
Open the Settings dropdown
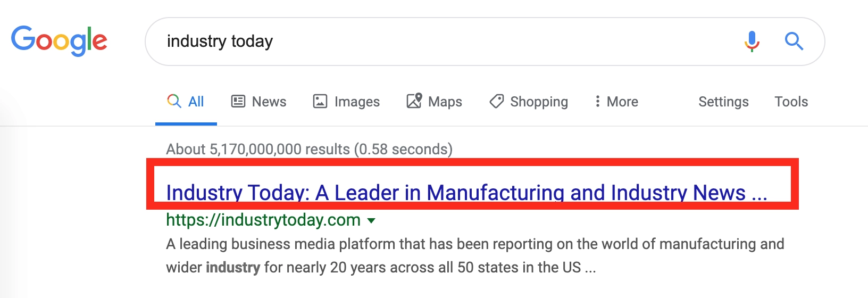(x=723, y=102)
